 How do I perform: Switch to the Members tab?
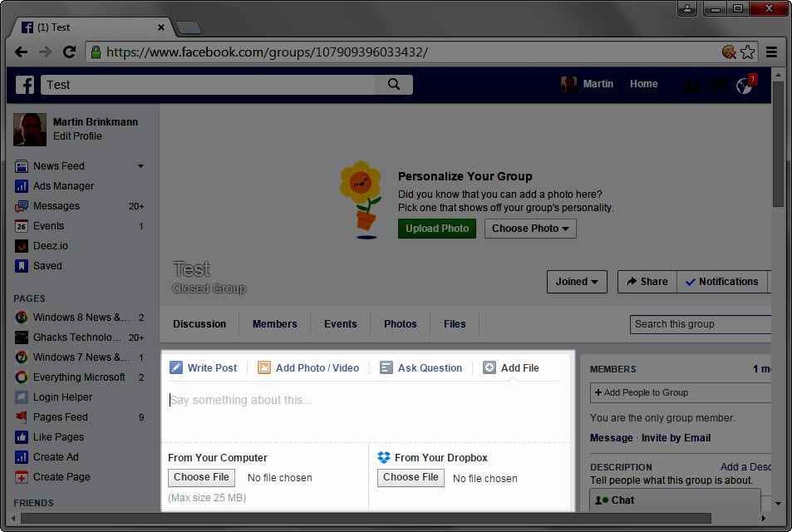[x=275, y=324]
